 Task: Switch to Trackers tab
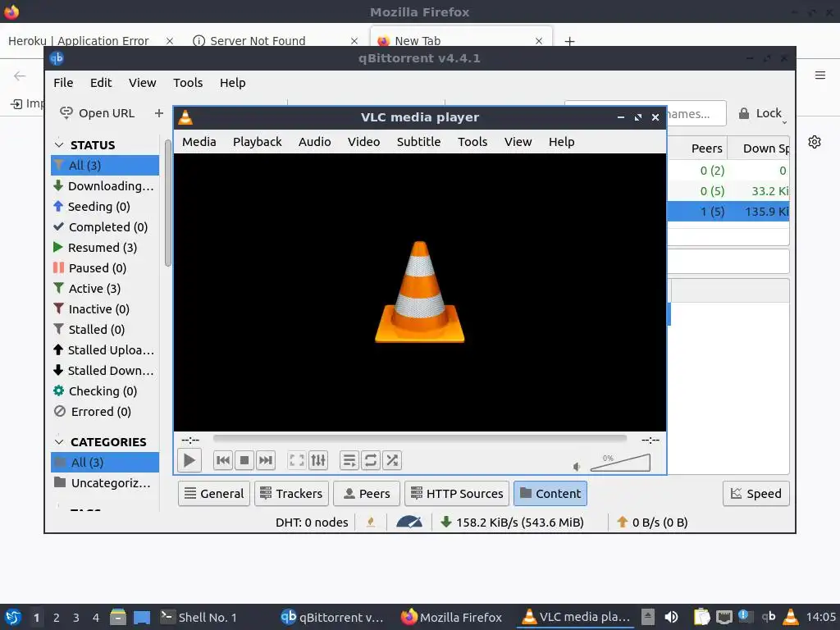pyautogui.click(x=291, y=493)
